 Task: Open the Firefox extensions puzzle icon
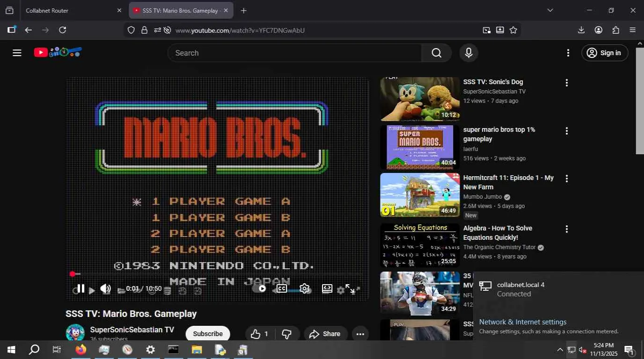[616, 30]
